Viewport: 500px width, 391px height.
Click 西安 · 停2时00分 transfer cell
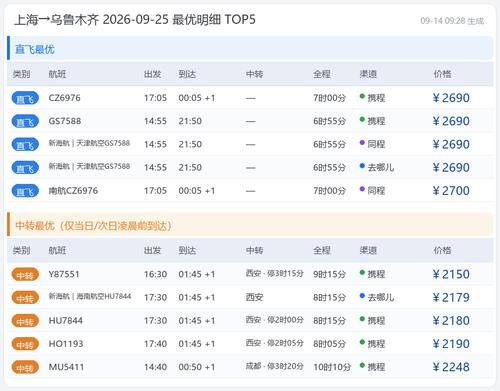point(275,320)
